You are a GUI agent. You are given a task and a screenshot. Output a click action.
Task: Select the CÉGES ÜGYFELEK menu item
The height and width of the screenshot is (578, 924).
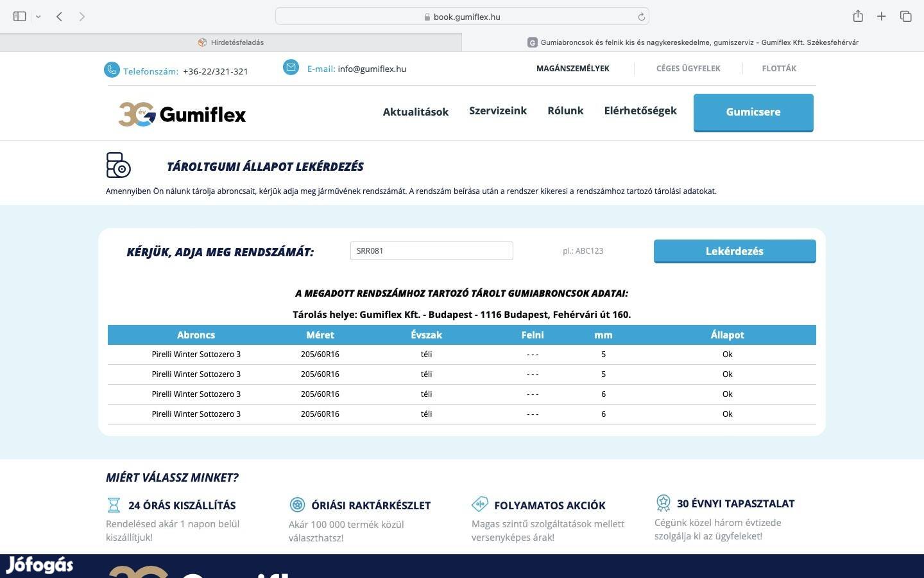689,68
